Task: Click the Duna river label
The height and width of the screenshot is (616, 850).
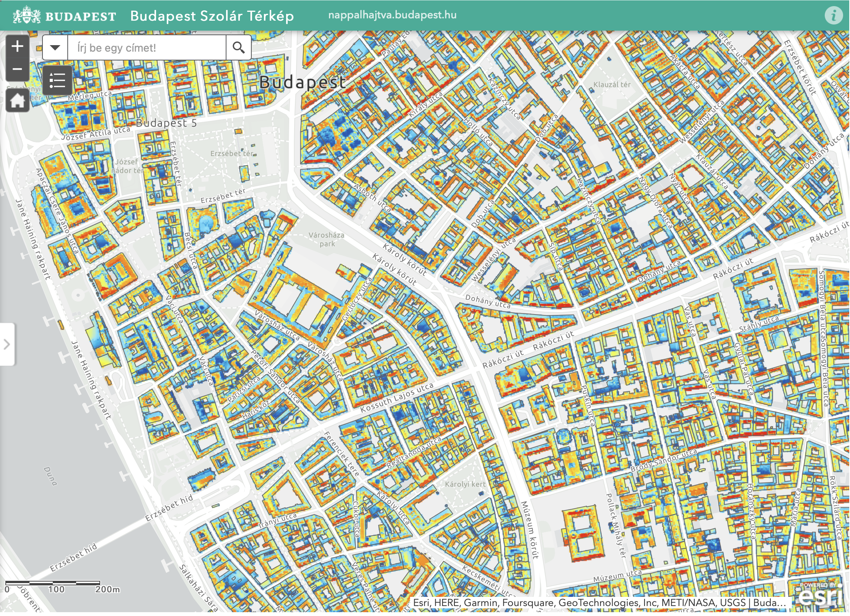Action: click(50, 476)
